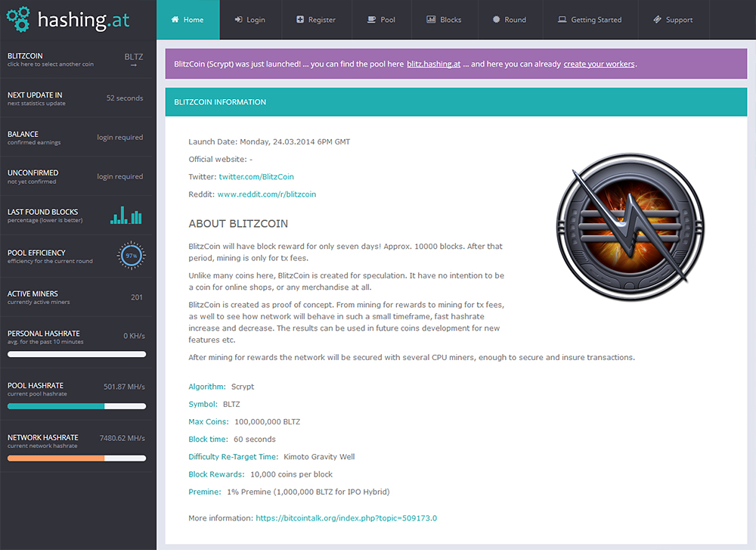
Task: Open the Register tab
Action: click(316, 20)
